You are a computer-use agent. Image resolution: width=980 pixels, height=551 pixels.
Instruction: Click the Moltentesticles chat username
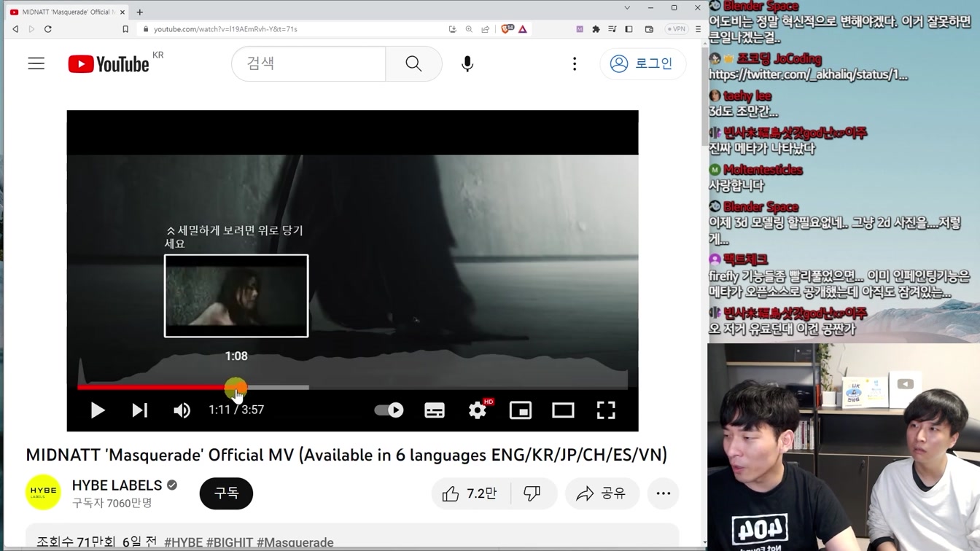[763, 170]
